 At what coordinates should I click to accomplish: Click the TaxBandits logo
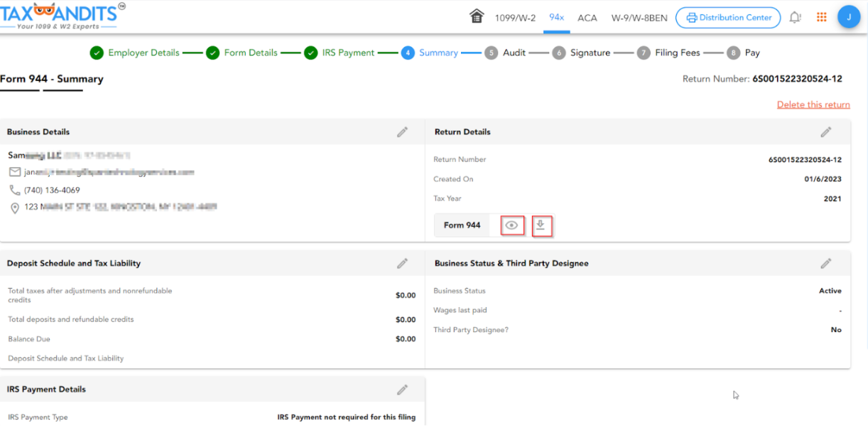(60, 16)
